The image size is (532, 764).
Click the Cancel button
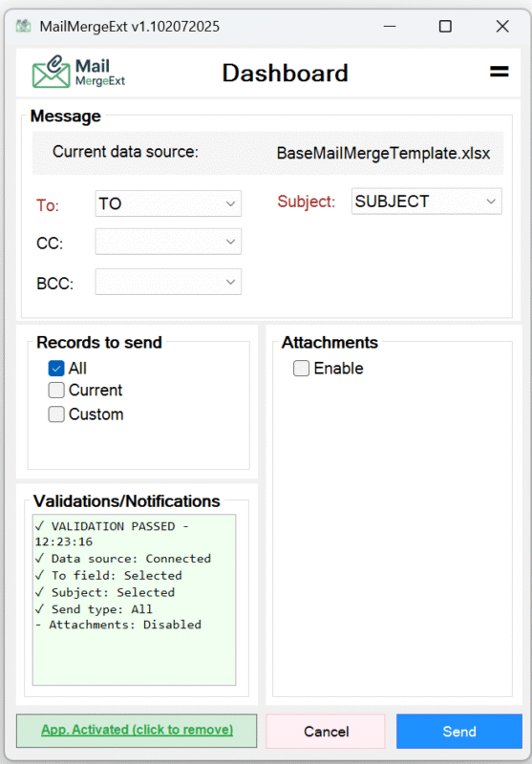point(326,732)
